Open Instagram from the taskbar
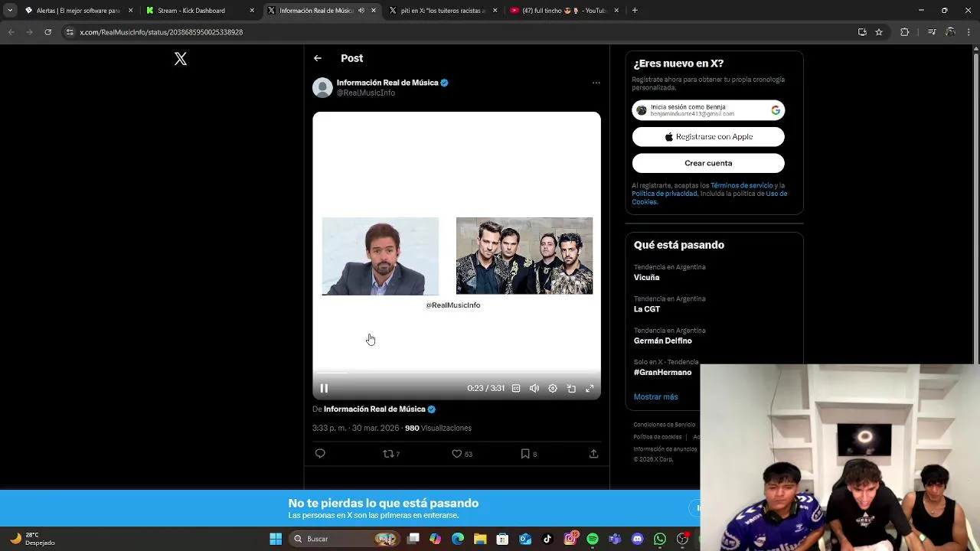 point(570,539)
